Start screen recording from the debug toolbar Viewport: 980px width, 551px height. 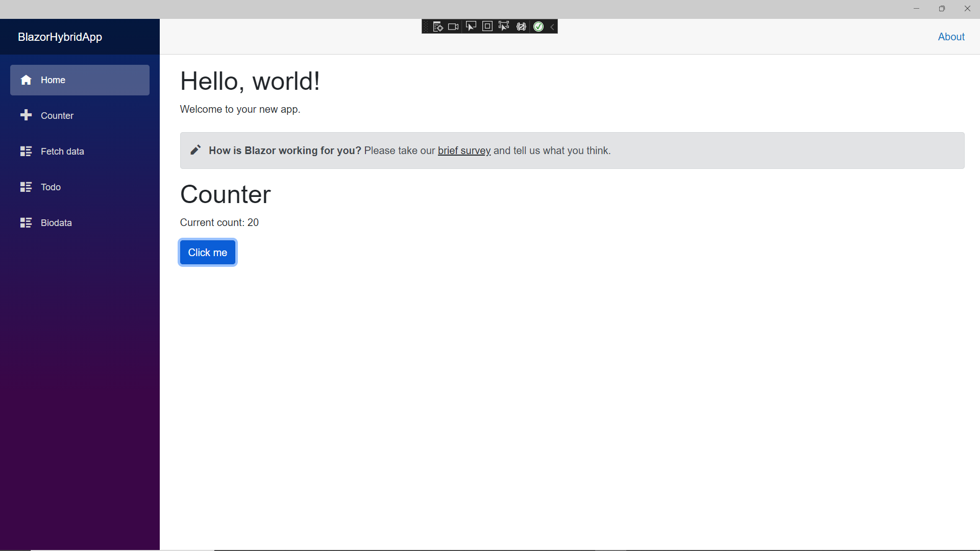pyautogui.click(x=453, y=26)
